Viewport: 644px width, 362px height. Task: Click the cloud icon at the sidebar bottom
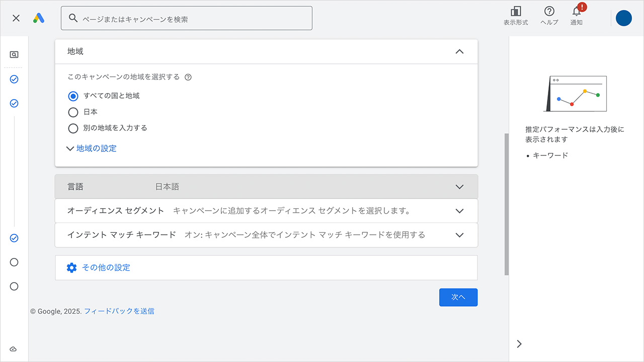coord(14,348)
